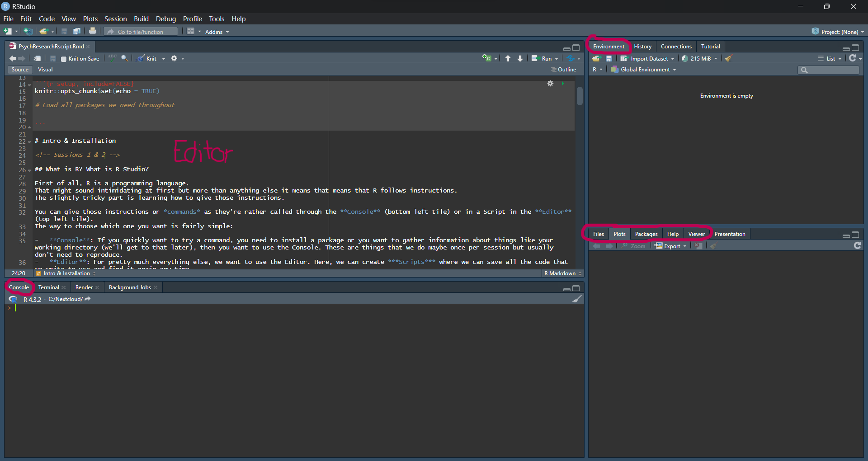Load workspace folder icon in Environment pane
This screenshot has height=461, width=868.
pos(596,58)
